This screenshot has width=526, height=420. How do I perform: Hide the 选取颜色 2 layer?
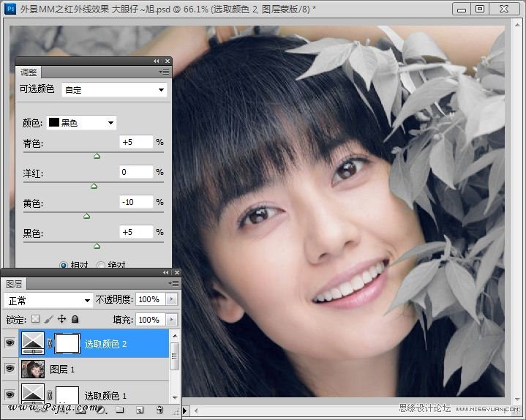[10, 343]
